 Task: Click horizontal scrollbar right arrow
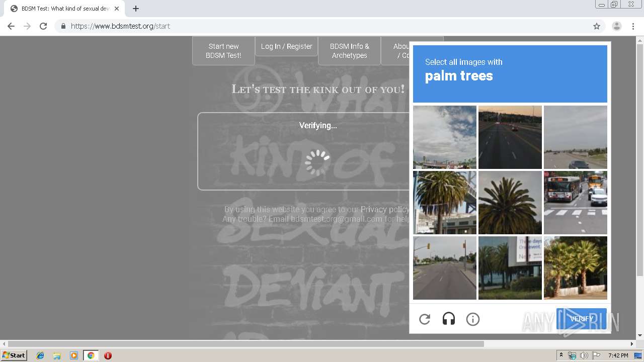[632, 344]
